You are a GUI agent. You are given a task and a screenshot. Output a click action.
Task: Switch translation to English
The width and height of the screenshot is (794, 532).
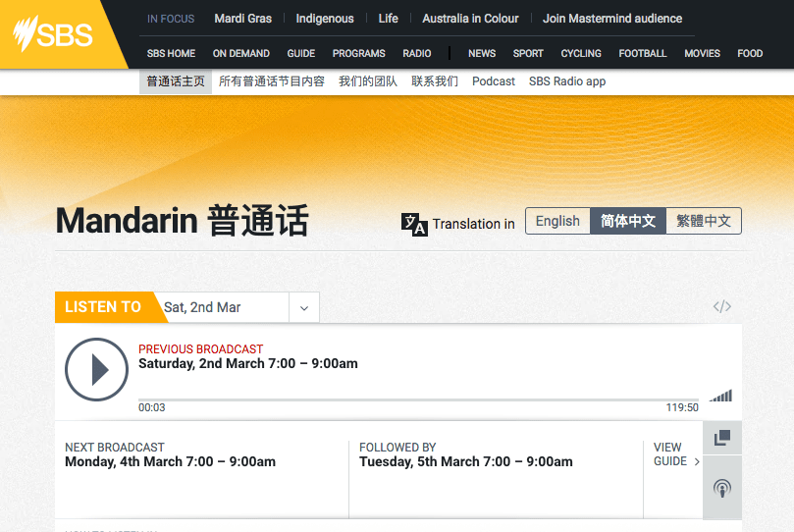(x=557, y=221)
